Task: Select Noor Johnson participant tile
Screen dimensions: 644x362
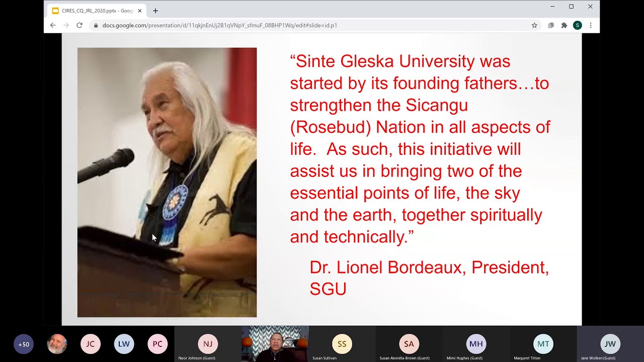Action: click(208, 344)
